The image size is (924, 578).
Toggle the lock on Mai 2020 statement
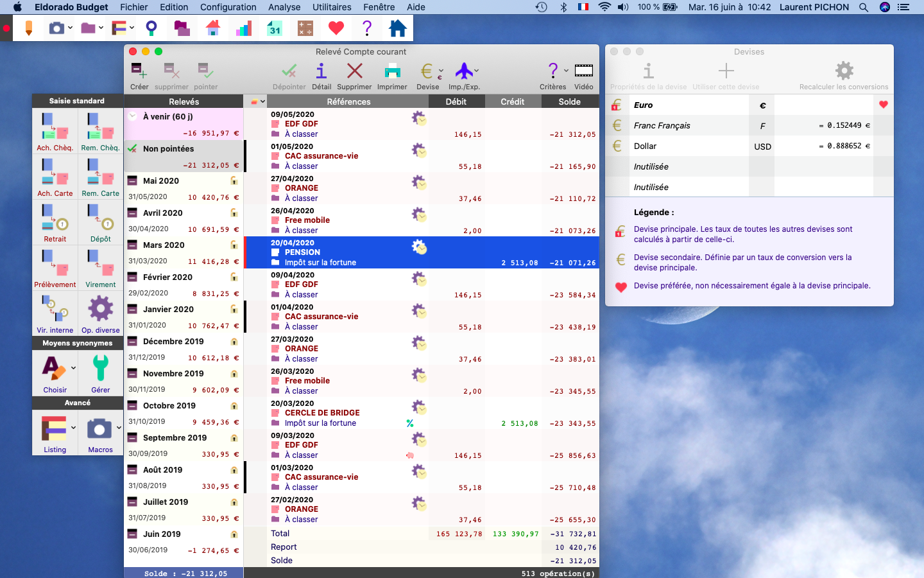point(234,181)
